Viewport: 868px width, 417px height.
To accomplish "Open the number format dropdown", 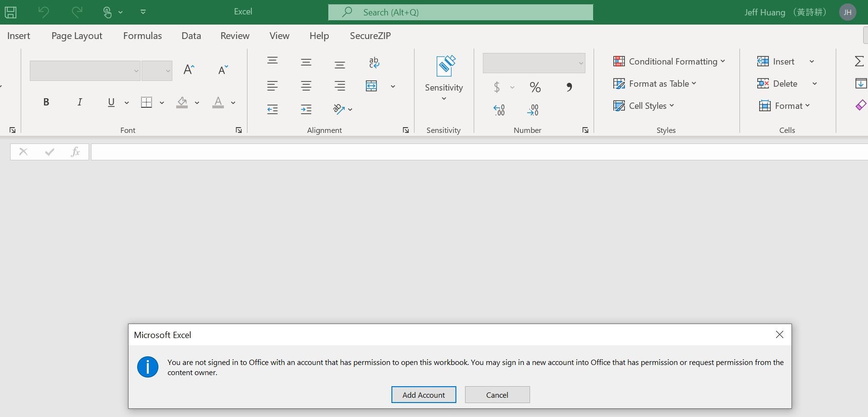I will [534, 63].
